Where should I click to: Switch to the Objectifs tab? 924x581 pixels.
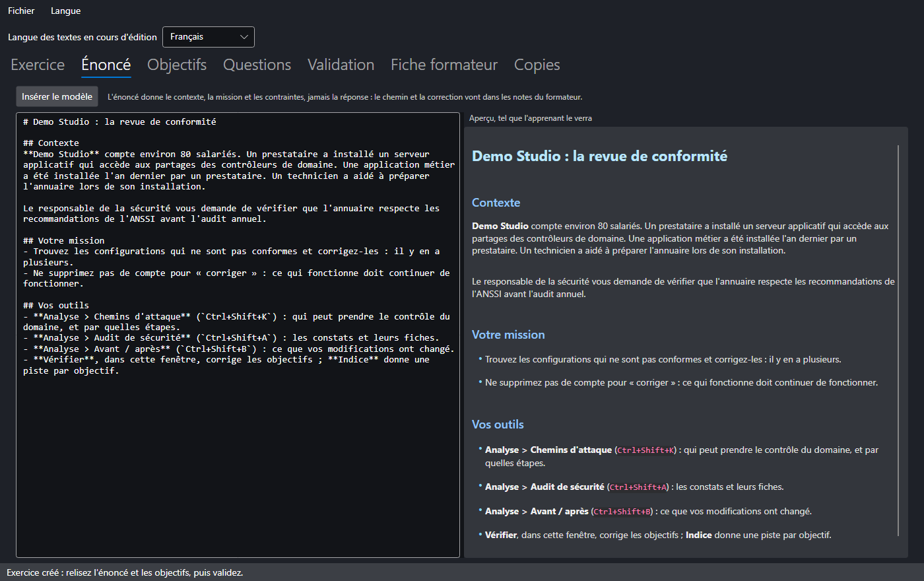(177, 65)
